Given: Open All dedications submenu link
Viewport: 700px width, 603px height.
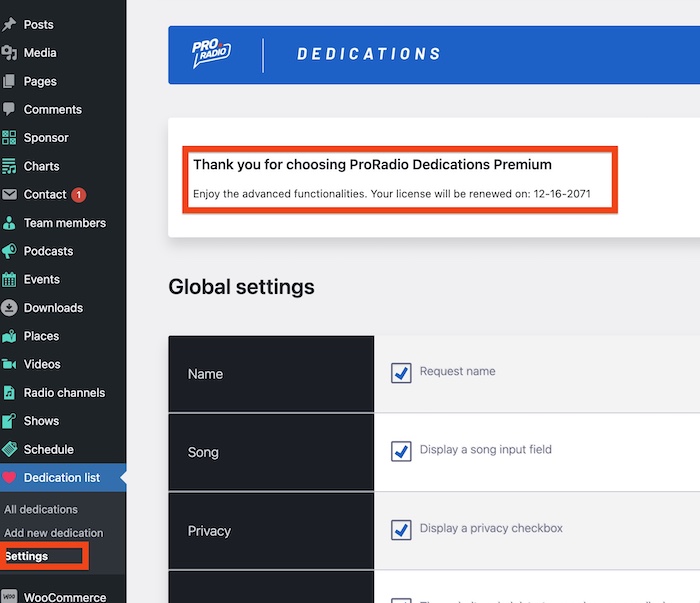Looking at the screenshot, I should [x=41, y=509].
